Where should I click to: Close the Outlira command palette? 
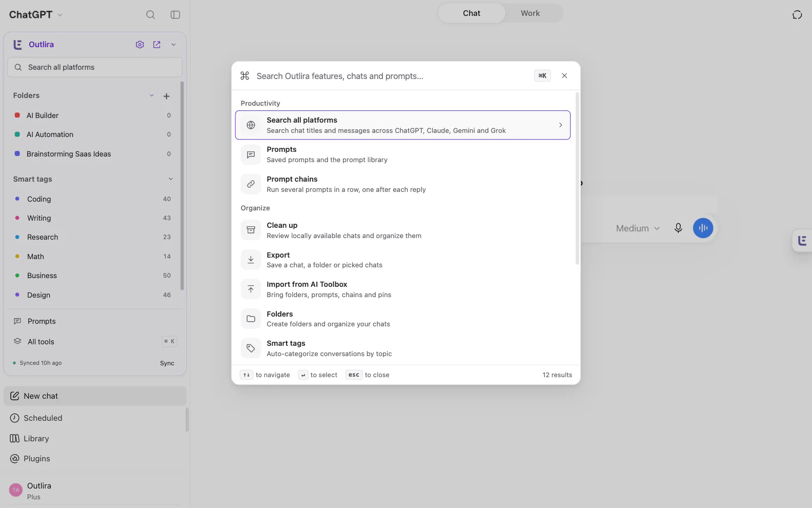click(564, 76)
